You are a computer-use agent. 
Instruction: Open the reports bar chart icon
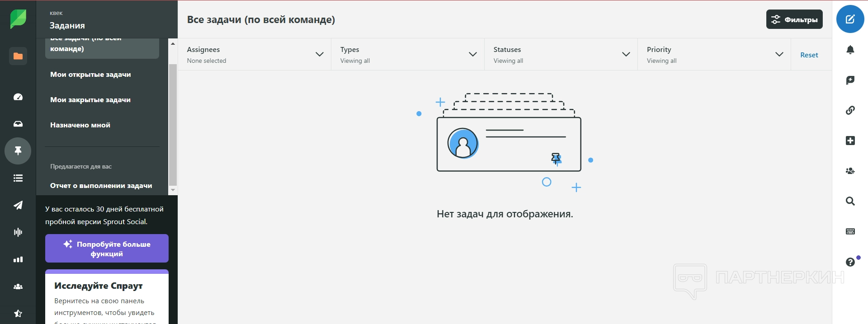click(x=18, y=259)
